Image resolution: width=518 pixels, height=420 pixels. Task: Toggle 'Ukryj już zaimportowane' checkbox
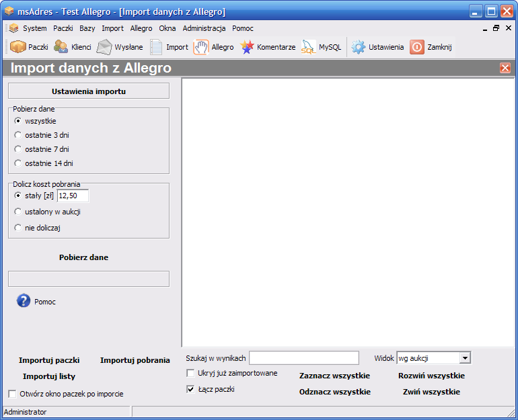tap(190, 373)
